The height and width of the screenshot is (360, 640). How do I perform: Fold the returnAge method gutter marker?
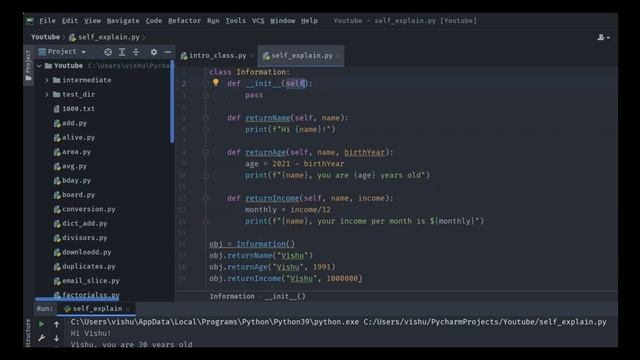205,152
